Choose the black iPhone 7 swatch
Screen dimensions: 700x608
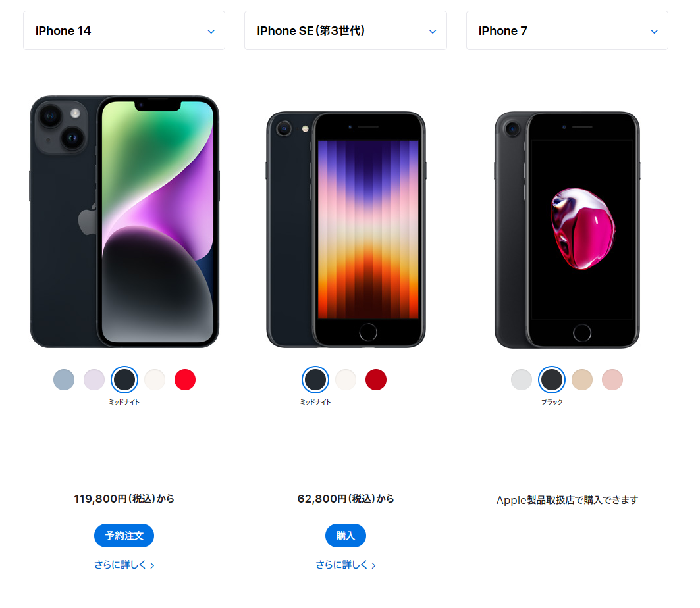coord(552,380)
